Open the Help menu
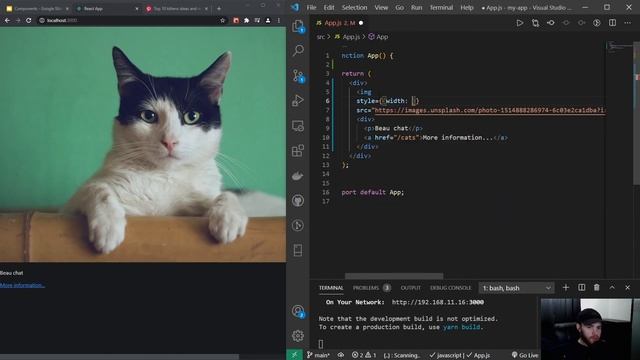The height and width of the screenshot is (360, 640). [467, 7]
